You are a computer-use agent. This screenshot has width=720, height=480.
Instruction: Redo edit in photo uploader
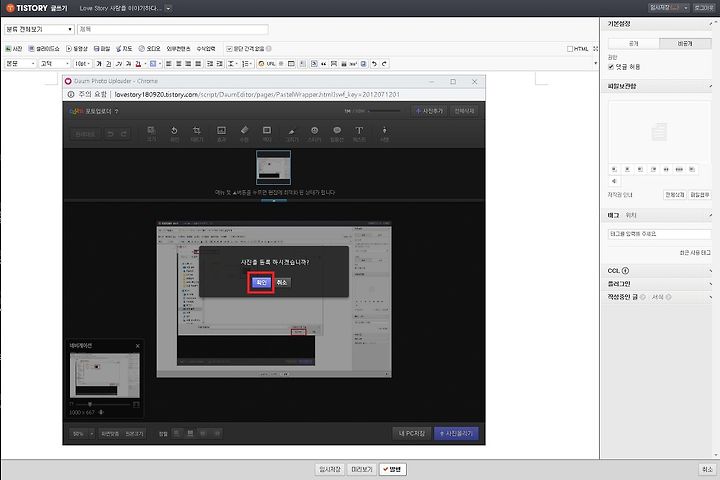click(124, 134)
